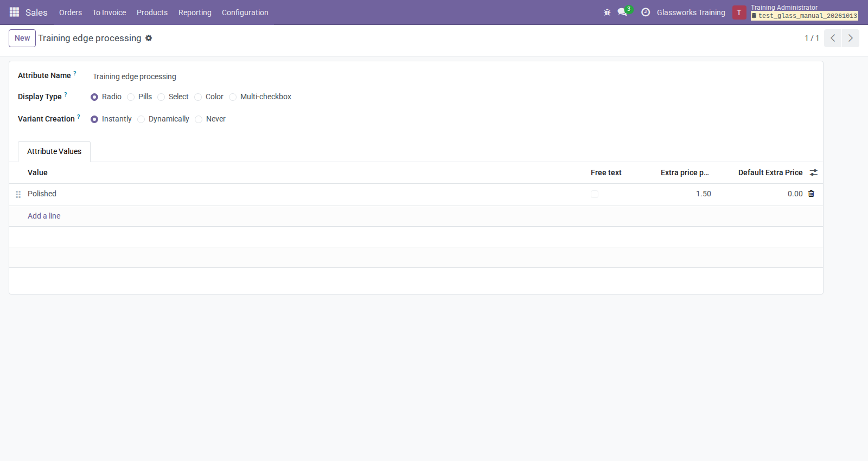Viewport: 868px width, 461px height.
Task: Open the Products menu
Action: click(152, 12)
